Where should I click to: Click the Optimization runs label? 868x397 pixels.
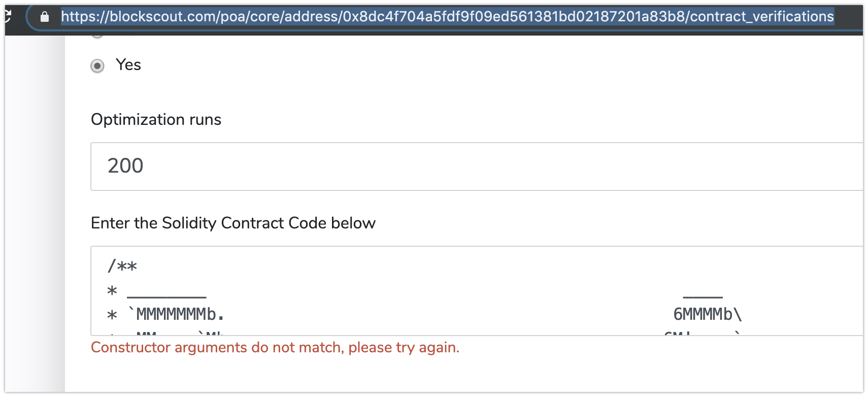click(x=156, y=120)
